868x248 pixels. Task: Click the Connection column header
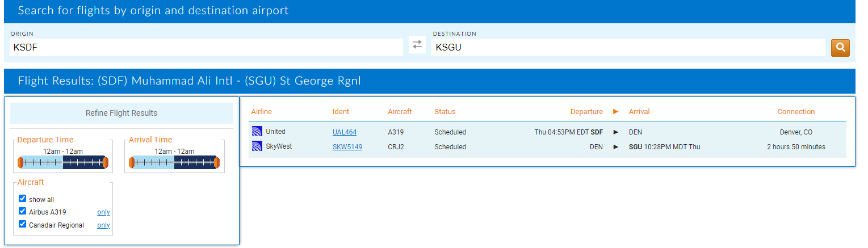pos(796,112)
